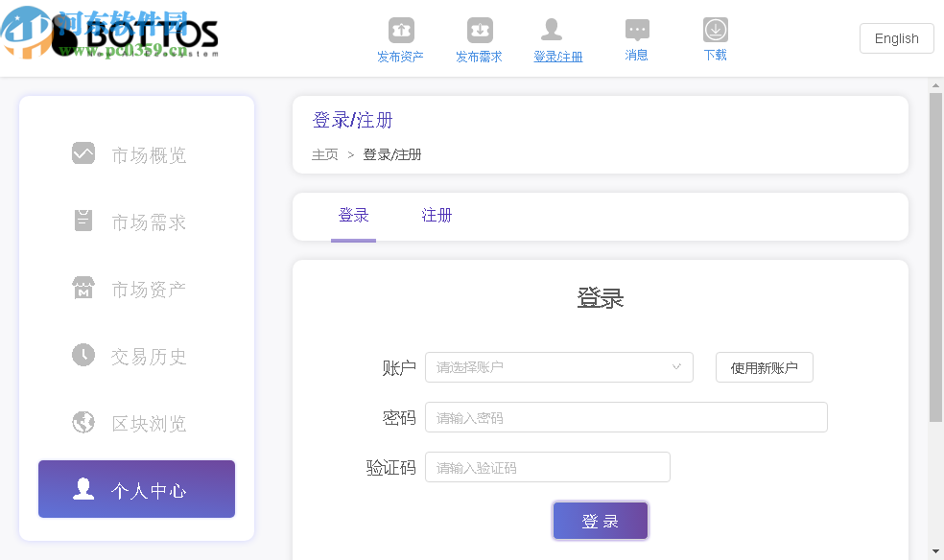Screen dimensions: 944x560
Task: Switch to the 注册 tab
Action: 437,215
